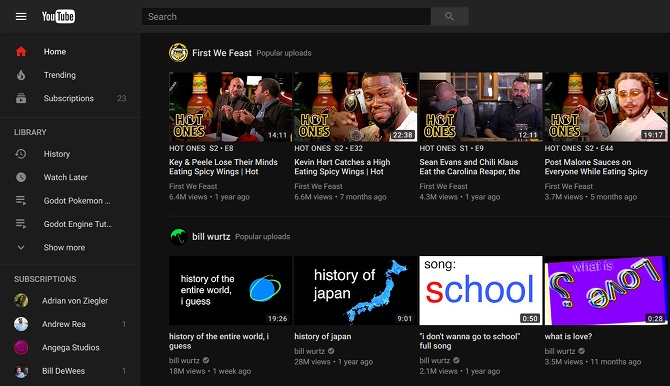Screen dimensions: 670x386
Task: Open the Godot Engine Tut... playlist
Action: click(x=77, y=224)
